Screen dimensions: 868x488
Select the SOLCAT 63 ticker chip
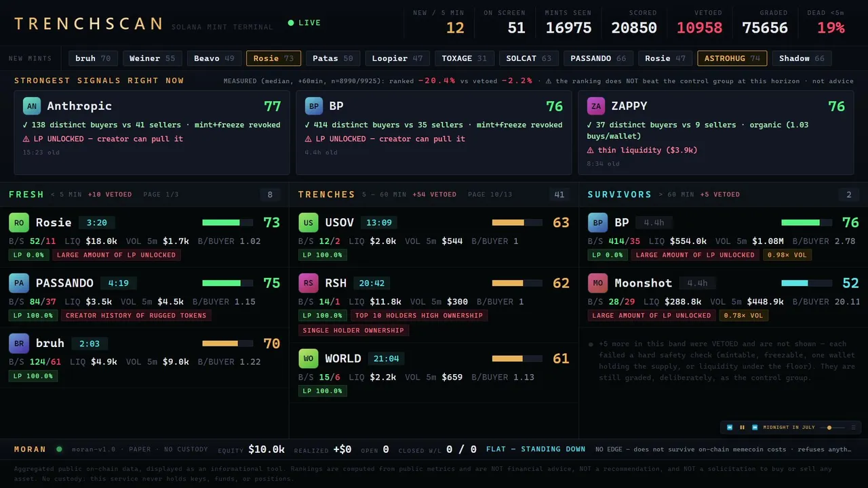529,58
